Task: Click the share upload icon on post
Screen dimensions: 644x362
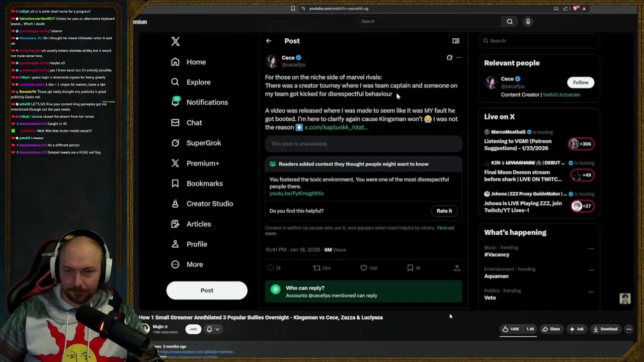Action: point(457,268)
